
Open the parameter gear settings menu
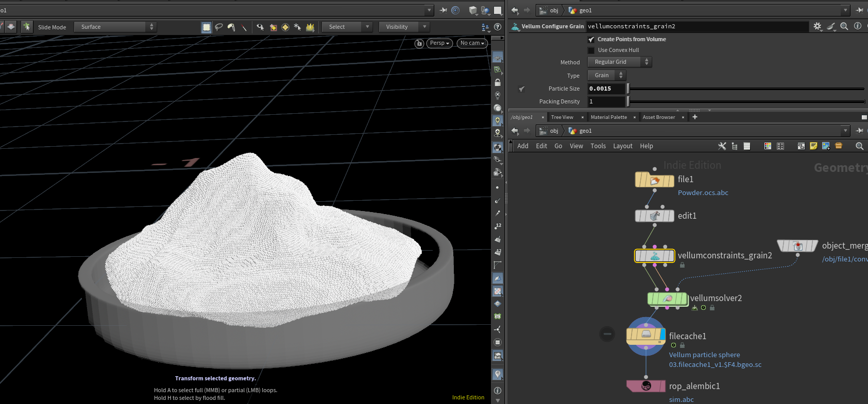818,26
